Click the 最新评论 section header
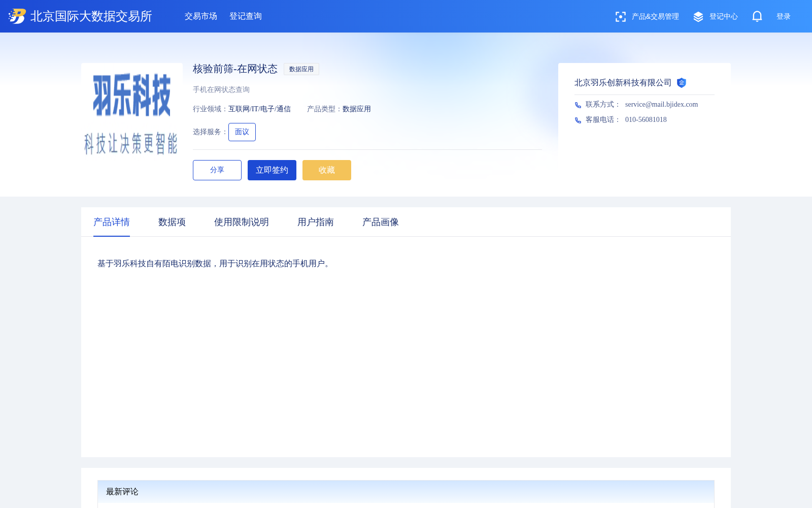Screen dimensions: 812x508 coord(406,492)
